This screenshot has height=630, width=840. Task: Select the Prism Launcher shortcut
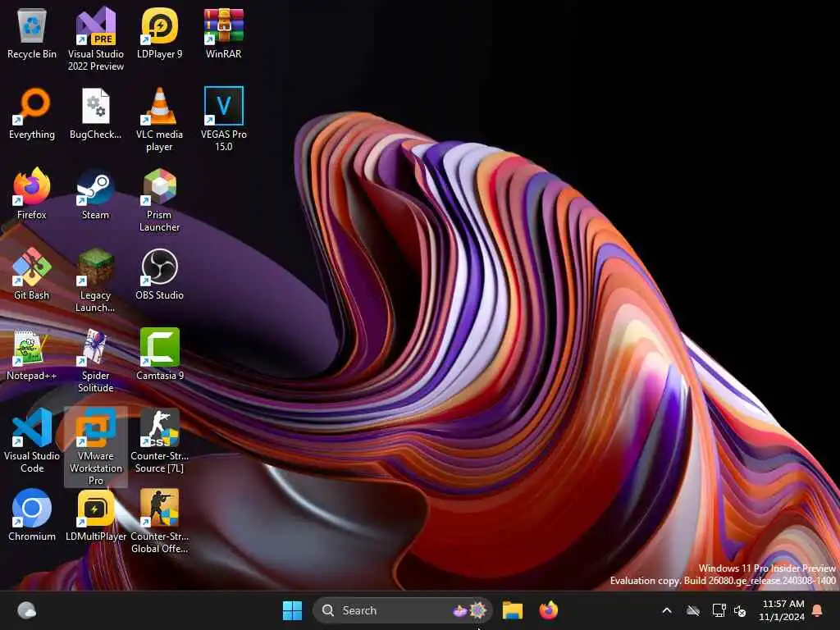(159, 200)
